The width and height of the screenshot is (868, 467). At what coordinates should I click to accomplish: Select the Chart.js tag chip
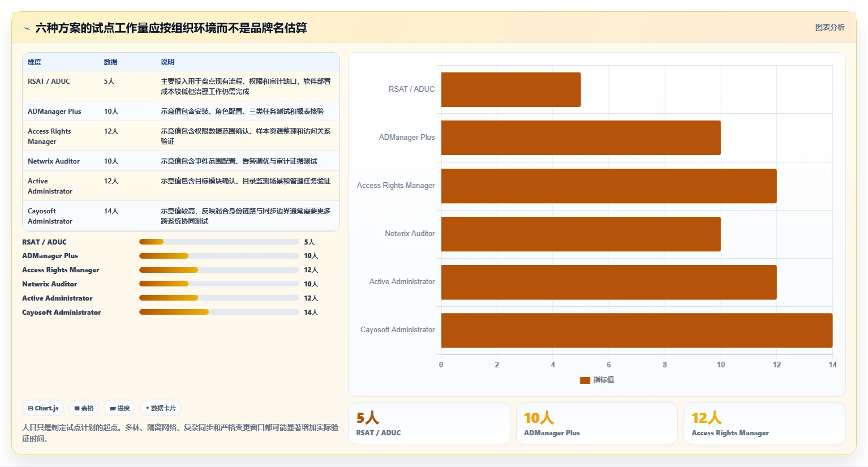pos(43,408)
